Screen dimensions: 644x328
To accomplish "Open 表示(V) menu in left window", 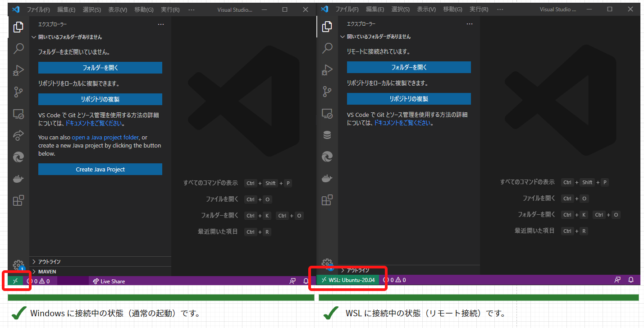I will coord(118,9).
